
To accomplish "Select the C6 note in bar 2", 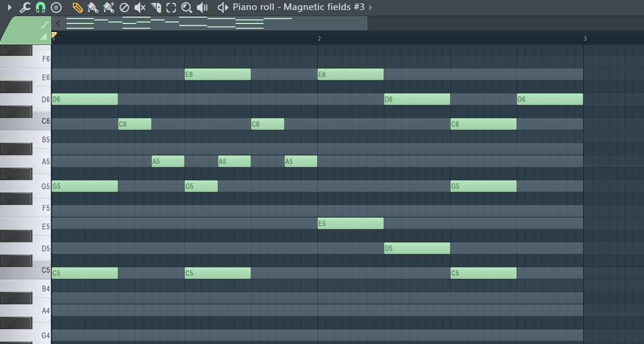I will tap(483, 124).
